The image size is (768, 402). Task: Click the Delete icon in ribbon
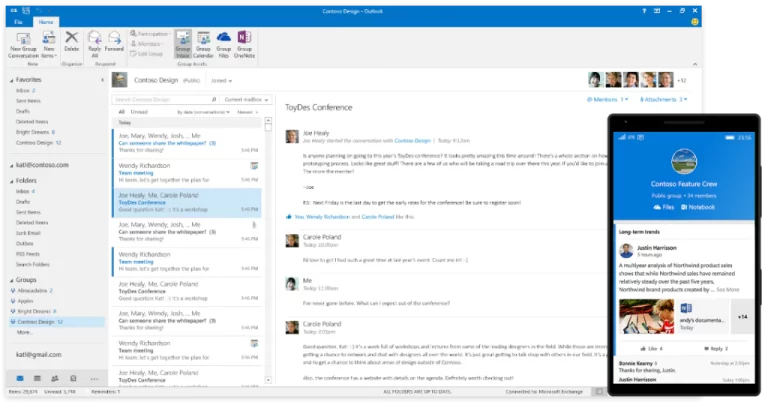coord(72,37)
